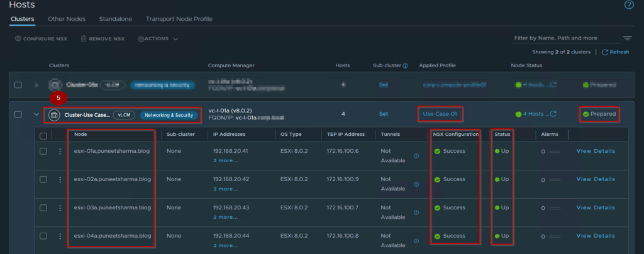Image resolution: width=644 pixels, height=254 pixels.
Task: Click the Filter by Name search field
Action: [563, 38]
